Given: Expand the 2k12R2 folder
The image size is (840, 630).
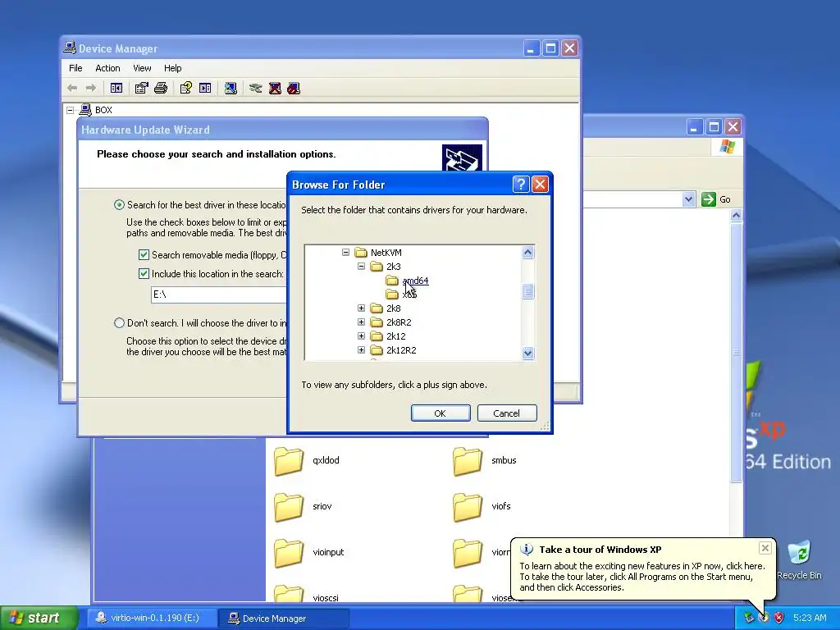Looking at the screenshot, I should coord(361,349).
